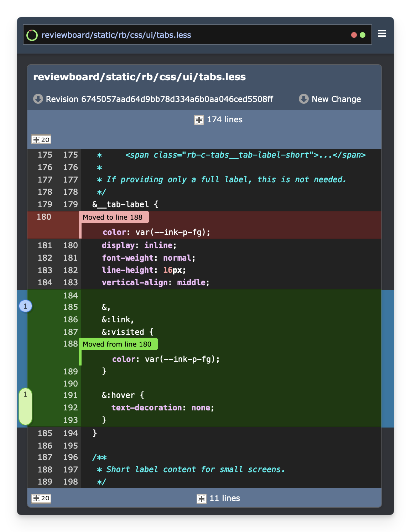Click the 'text-decoration: none;' code line
The height and width of the screenshot is (532, 411).
pos(163,408)
